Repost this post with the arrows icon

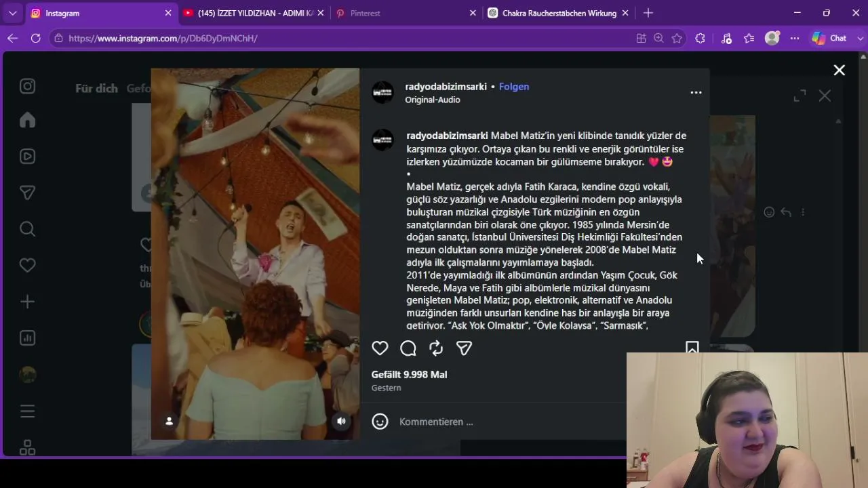click(436, 348)
